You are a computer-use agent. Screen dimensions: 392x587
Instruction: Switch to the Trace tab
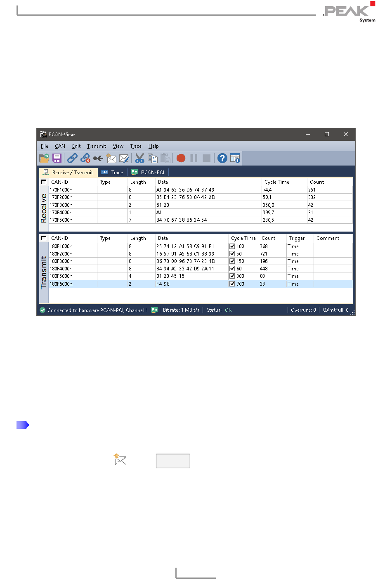coord(113,173)
